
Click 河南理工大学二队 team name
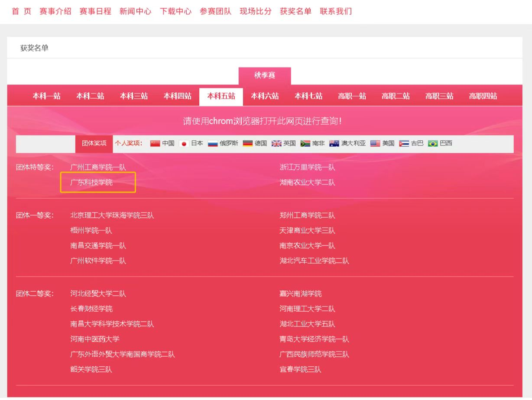tap(307, 309)
